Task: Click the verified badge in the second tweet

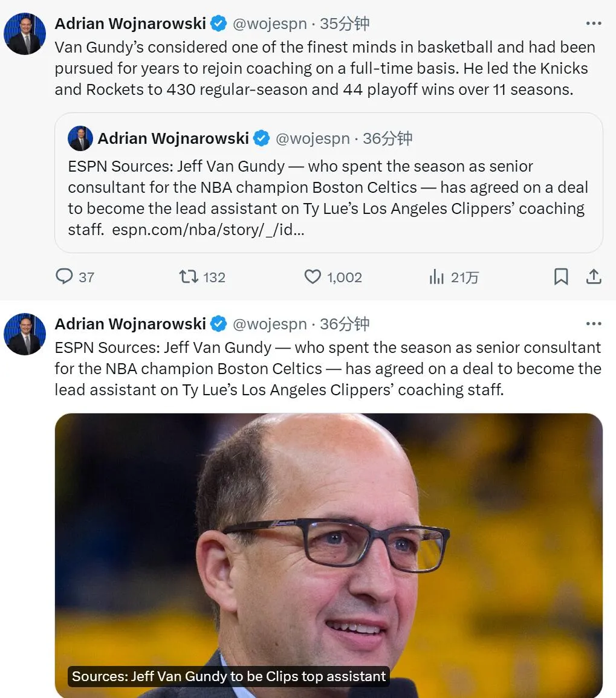Action: point(218,324)
